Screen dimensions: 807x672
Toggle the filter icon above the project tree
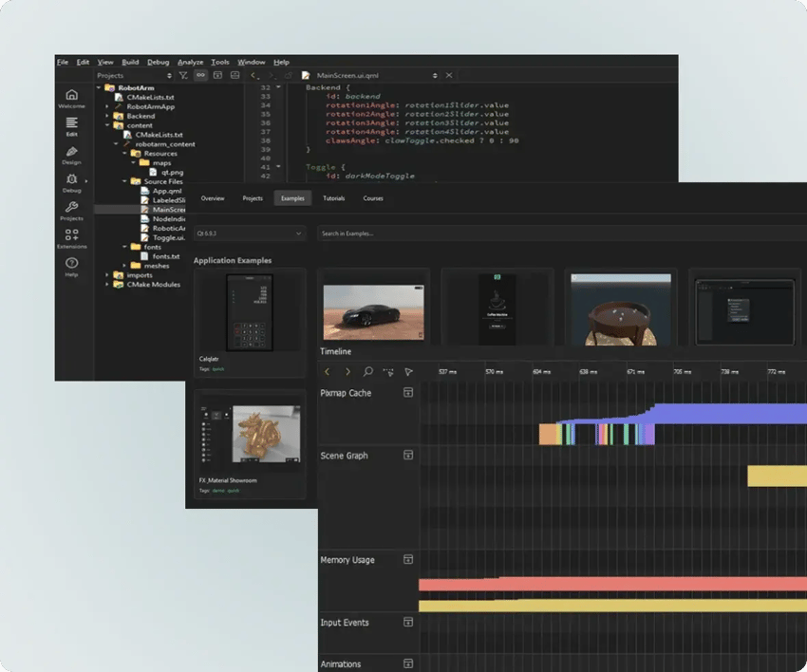[x=182, y=75]
